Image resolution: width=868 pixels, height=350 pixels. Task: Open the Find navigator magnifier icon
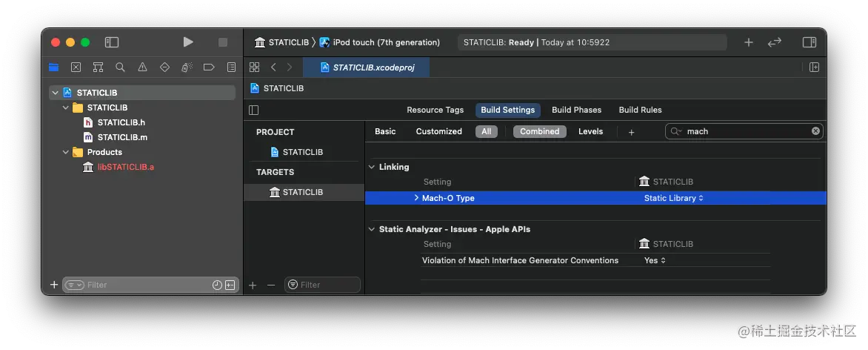120,67
